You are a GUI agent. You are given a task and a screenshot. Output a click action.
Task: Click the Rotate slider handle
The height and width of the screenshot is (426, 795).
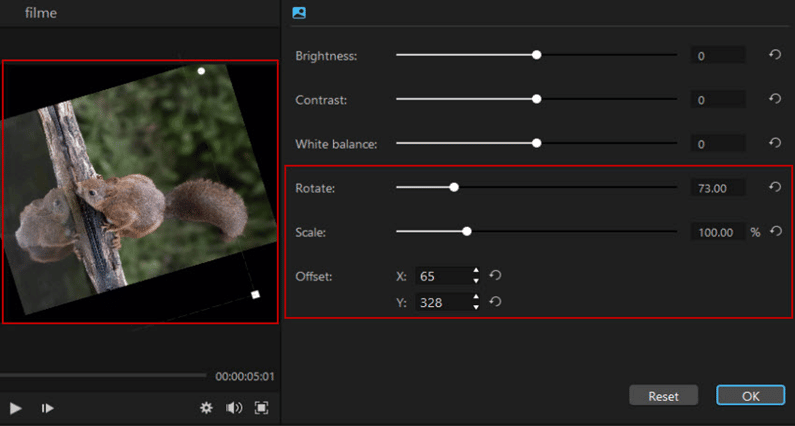(x=454, y=187)
